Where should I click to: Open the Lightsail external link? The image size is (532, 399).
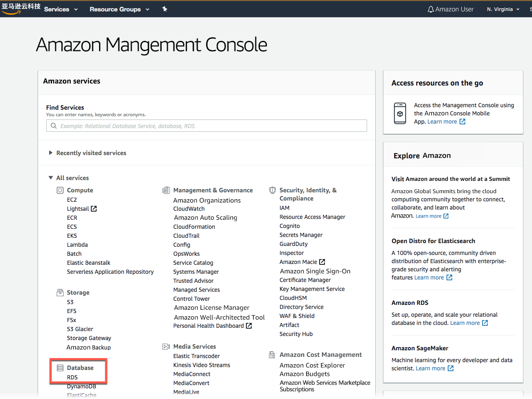click(x=77, y=208)
